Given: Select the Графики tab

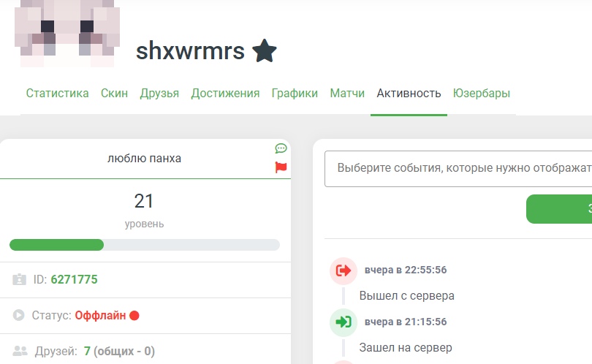Looking at the screenshot, I should 295,94.
